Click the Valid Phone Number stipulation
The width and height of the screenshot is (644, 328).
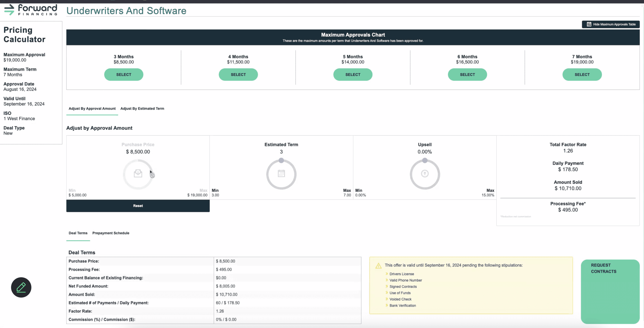tap(406, 280)
